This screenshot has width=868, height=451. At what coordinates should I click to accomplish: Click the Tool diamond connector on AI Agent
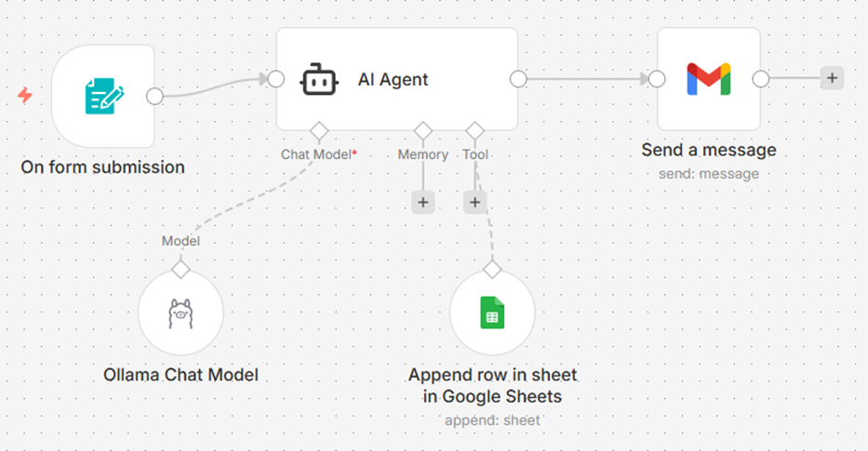point(475,130)
